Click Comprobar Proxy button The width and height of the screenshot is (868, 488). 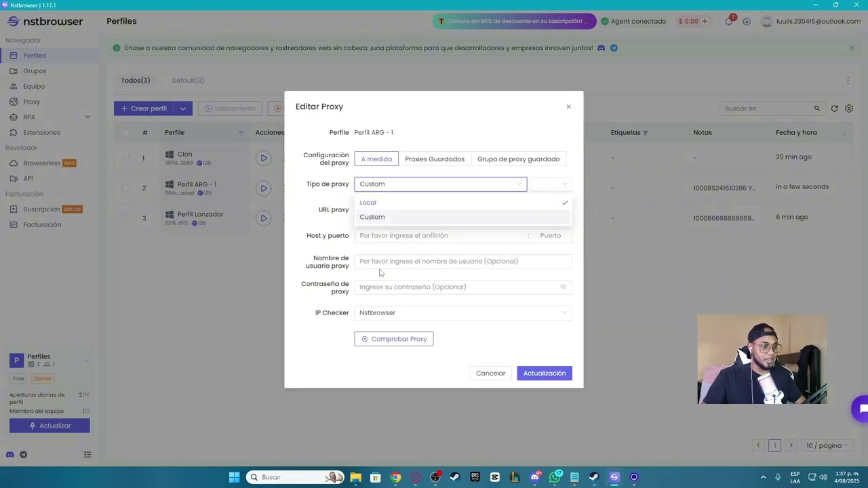[394, 339]
